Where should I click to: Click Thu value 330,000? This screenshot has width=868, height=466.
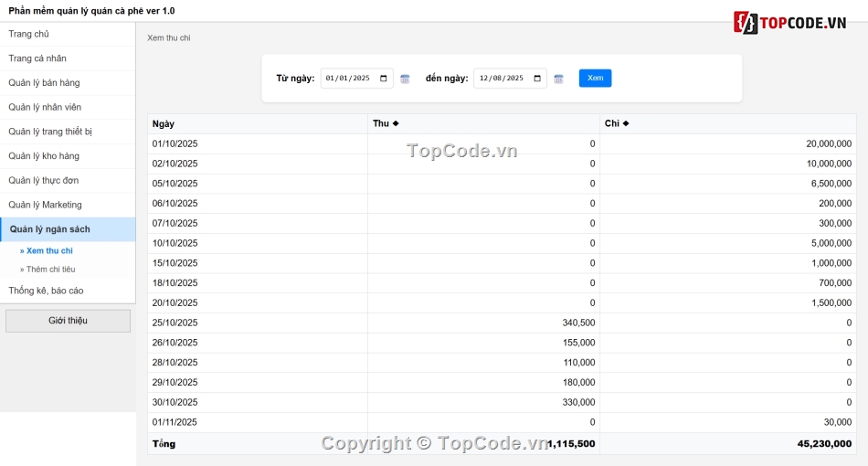578,403
